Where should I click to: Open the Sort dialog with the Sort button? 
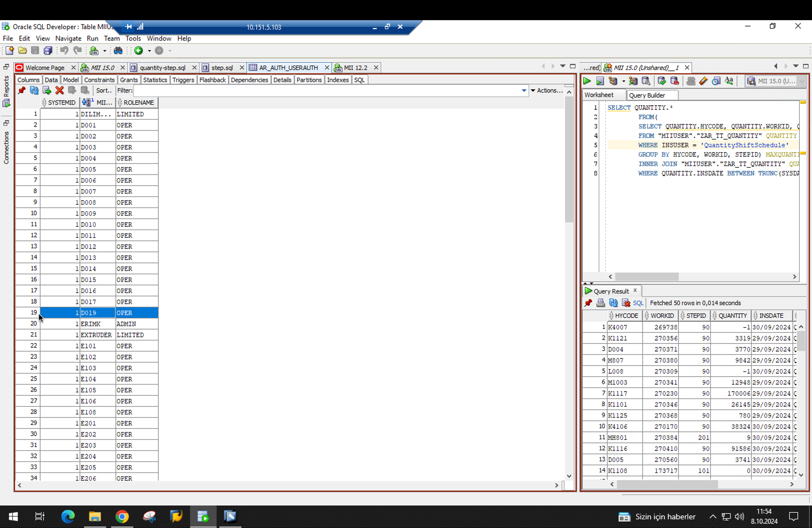(x=103, y=90)
